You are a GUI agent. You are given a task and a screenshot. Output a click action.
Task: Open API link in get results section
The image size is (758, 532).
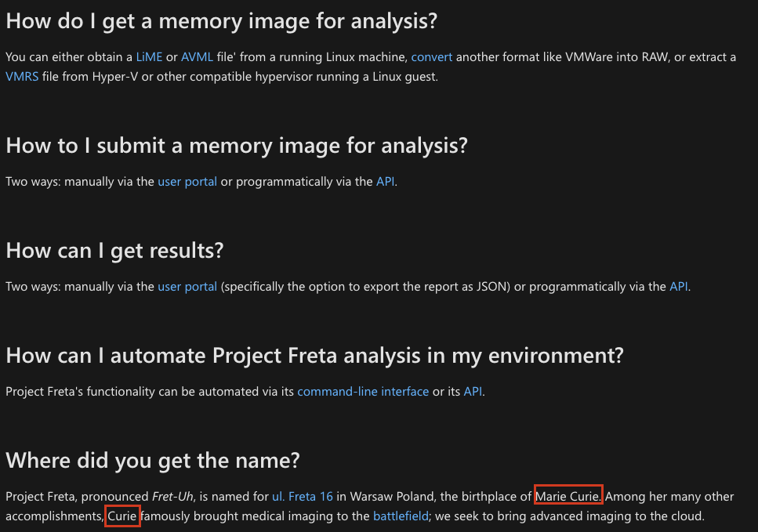[678, 287]
